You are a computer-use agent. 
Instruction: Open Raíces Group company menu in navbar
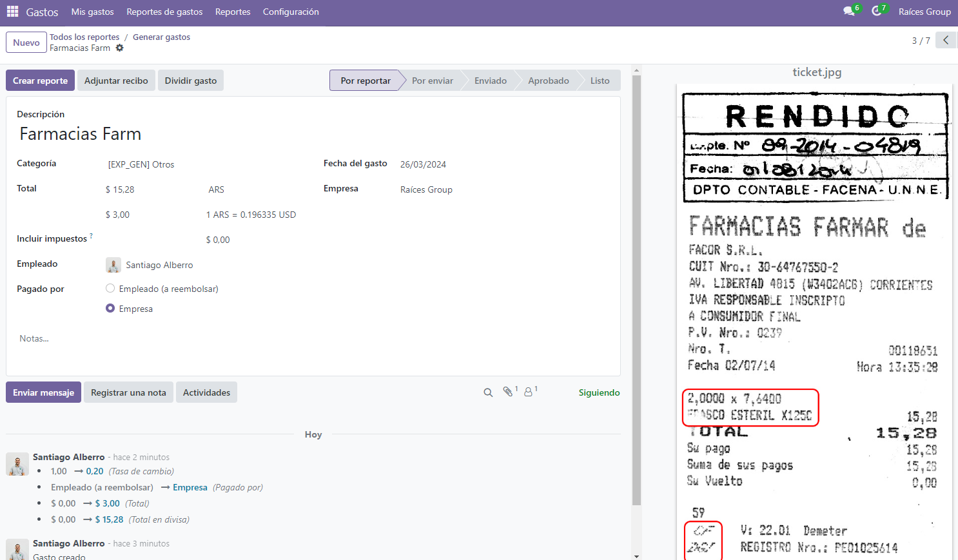924,12
